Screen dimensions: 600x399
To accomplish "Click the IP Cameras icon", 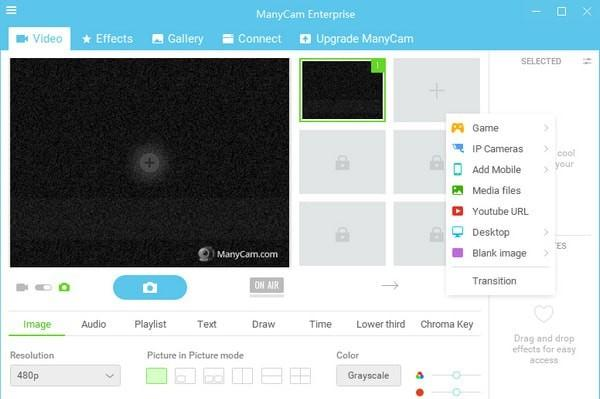I will tap(458, 148).
